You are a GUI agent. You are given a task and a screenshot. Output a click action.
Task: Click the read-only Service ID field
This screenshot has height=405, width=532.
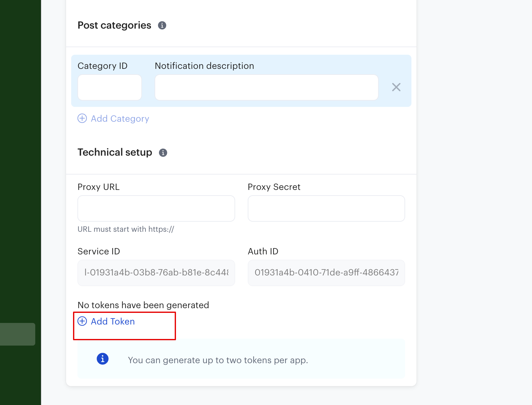[x=156, y=273]
